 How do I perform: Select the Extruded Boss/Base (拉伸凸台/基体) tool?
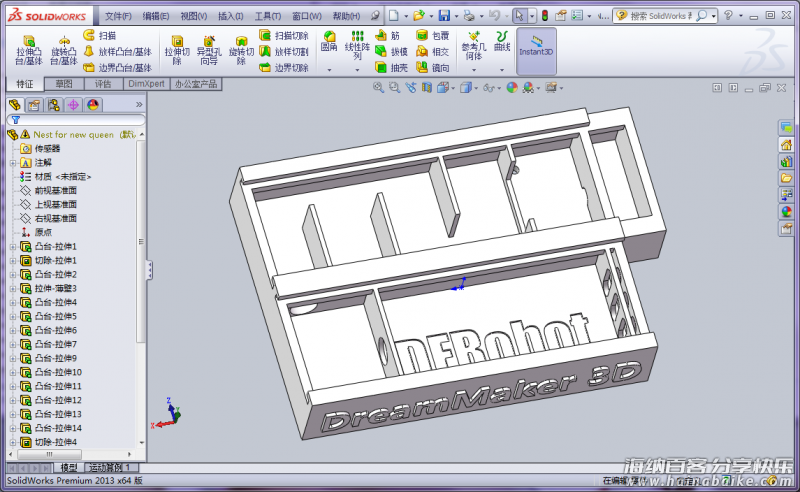(29, 50)
